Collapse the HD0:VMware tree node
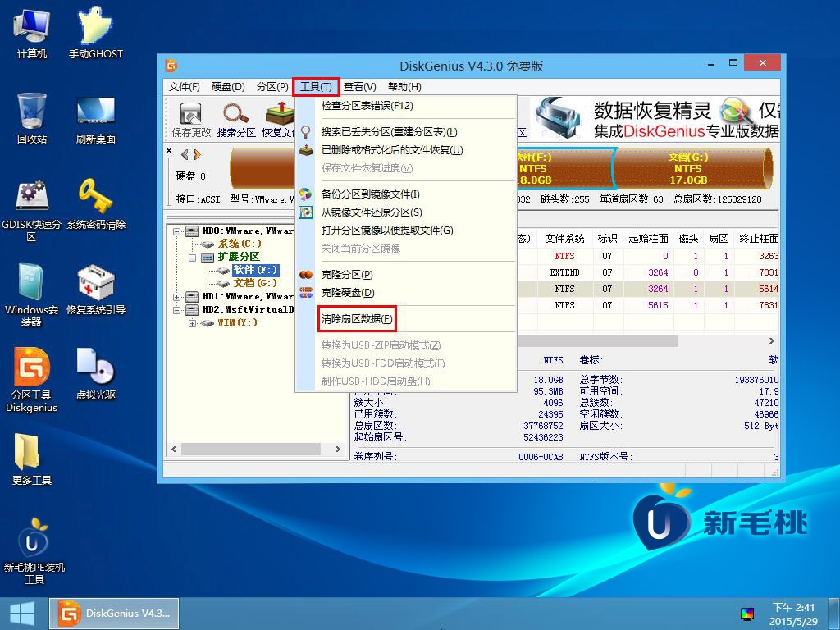 (x=176, y=231)
